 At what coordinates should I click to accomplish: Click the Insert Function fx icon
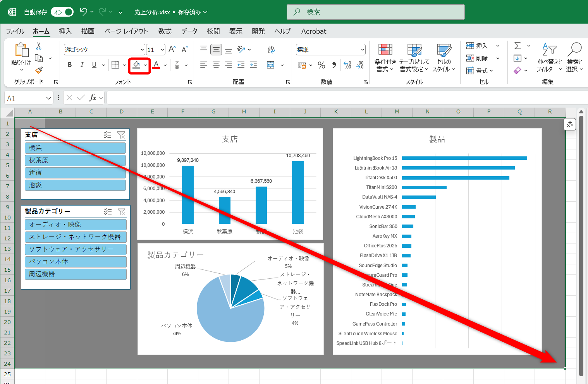tap(93, 98)
